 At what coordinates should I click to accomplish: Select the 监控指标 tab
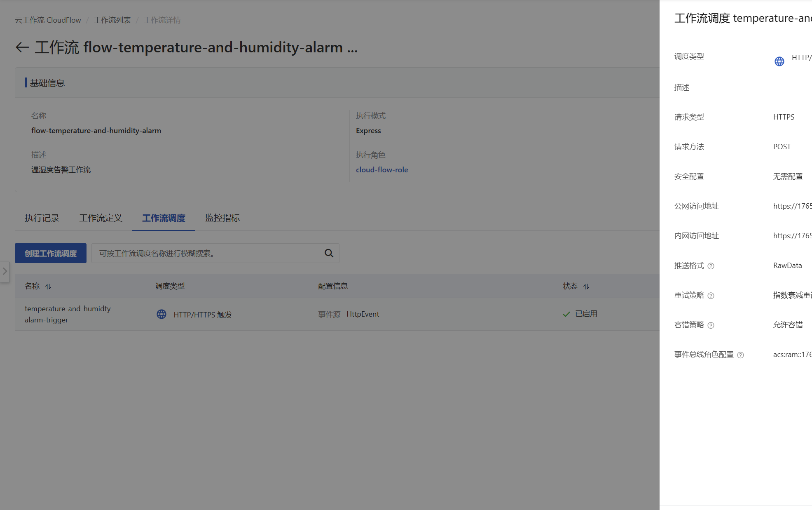tap(222, 218)
